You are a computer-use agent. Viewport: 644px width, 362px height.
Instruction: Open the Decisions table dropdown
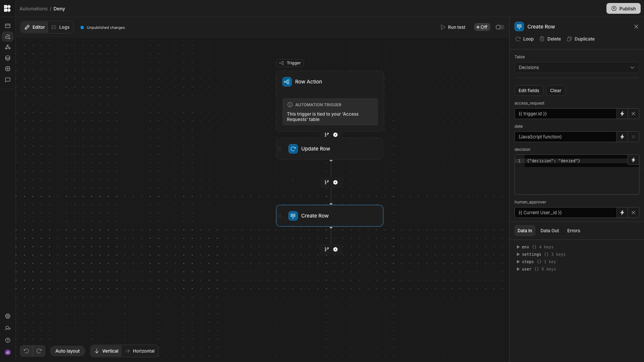[x=577, y=67]
